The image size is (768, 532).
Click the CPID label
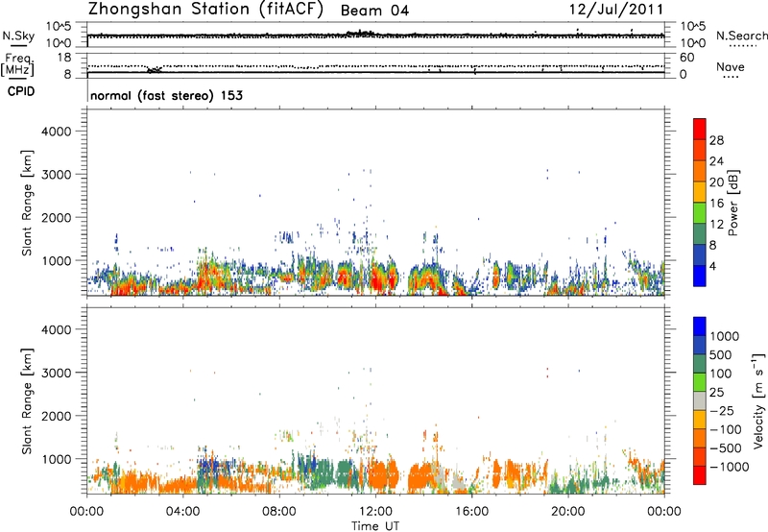tap(21, 91)
